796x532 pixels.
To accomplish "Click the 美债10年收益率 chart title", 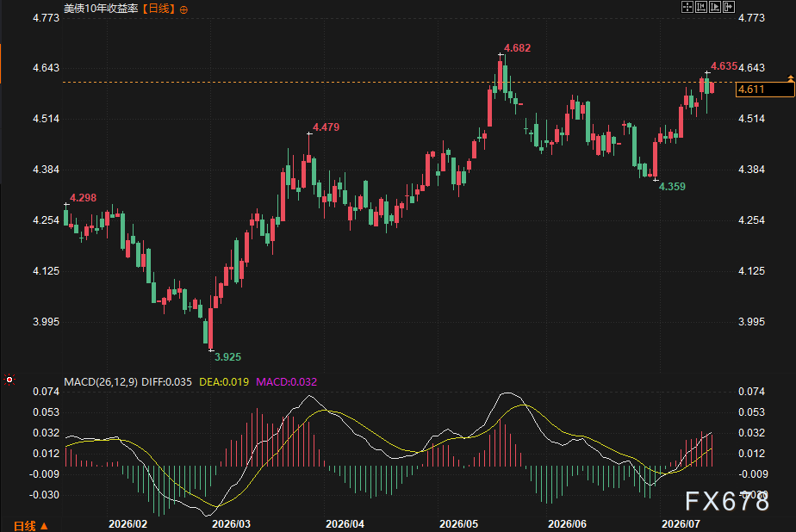I will [x=101, y=9].
